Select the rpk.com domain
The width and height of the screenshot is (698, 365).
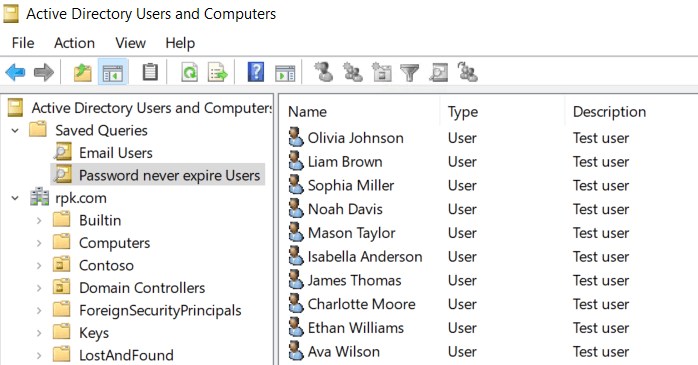(x=81, y=198)
